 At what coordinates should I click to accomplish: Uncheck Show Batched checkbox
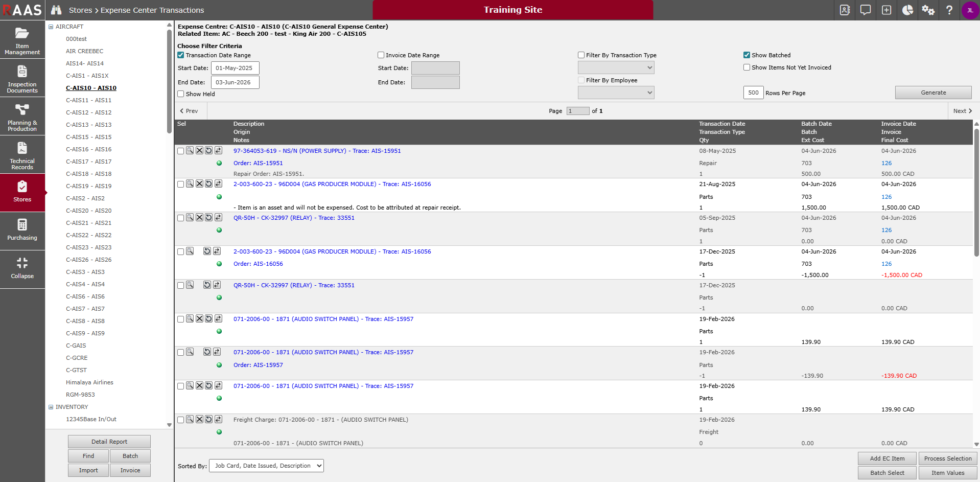click(746, 55)
